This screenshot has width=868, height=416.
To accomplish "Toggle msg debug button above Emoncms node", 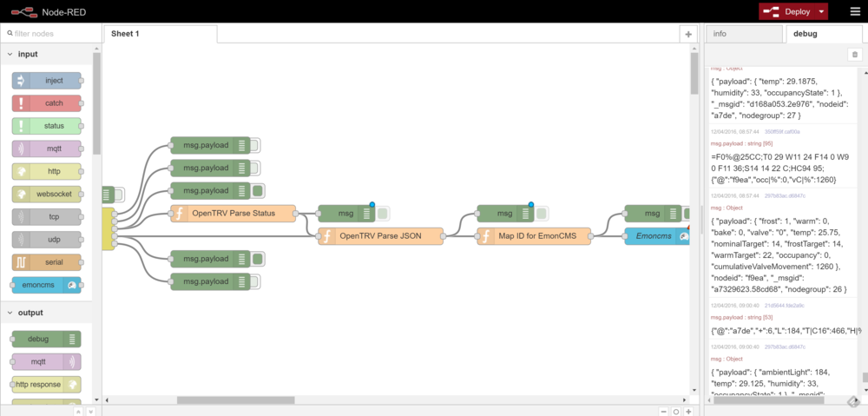I will click(x=687, y=214).
